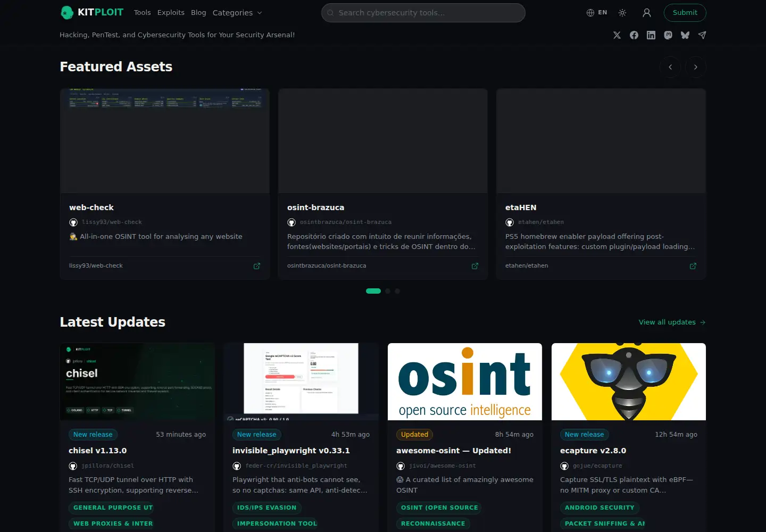This screenshot has height=532, width=766.
Task: Open the Exploits nav item
Action: (171, 13)
